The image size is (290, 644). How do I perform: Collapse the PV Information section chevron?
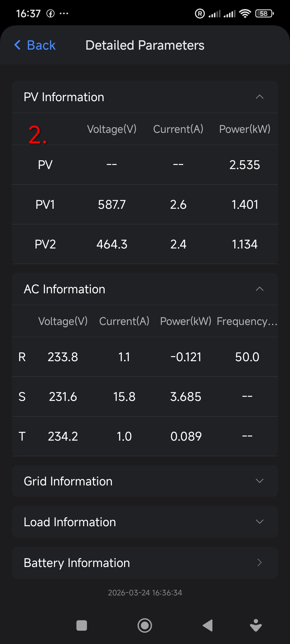pyautogui.click(x=259, y=97)
